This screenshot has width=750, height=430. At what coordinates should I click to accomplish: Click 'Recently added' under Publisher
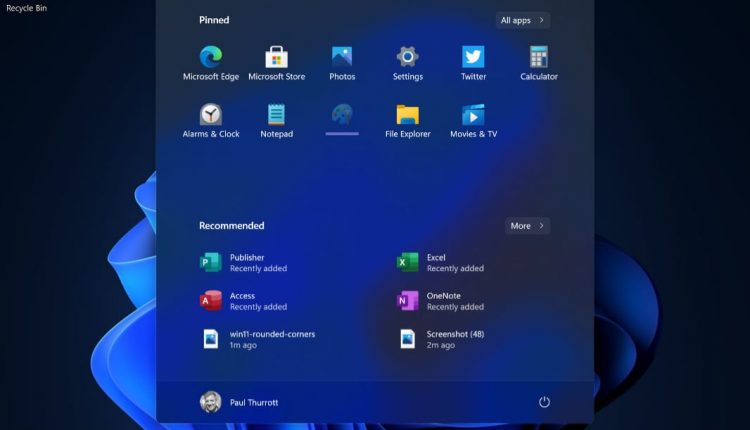[258, 269]
